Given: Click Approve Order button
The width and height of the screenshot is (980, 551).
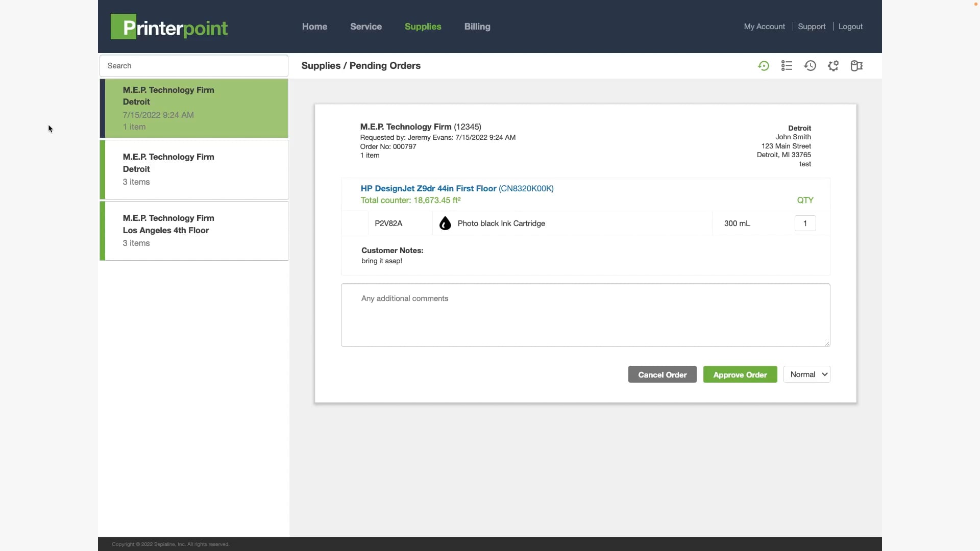Looking at the screenshot, I should (x=740, y=374).
